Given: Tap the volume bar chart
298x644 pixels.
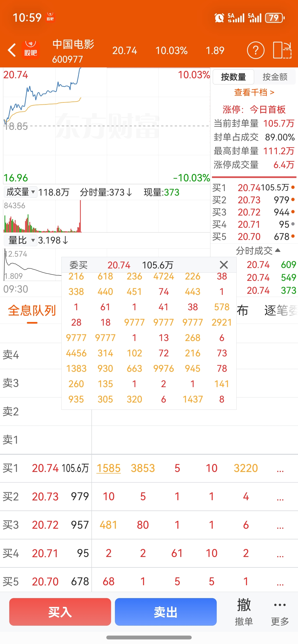Looking at the screenshot, I should [107, 216].
